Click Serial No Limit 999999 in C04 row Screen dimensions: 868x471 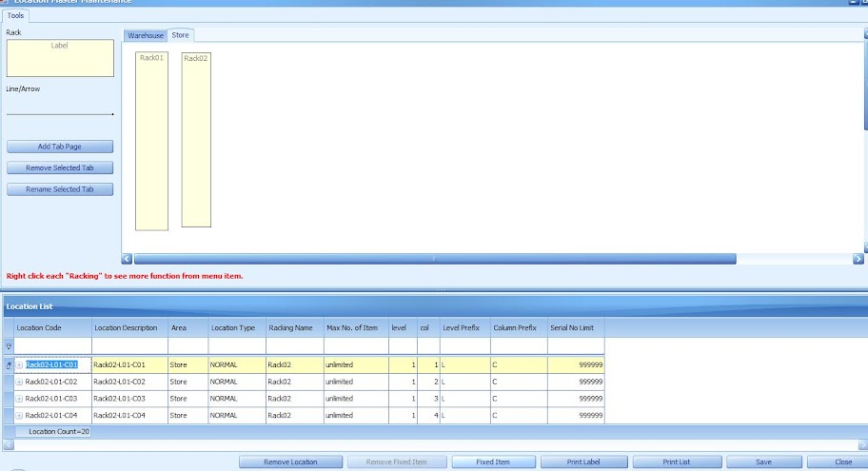[576, 415]
